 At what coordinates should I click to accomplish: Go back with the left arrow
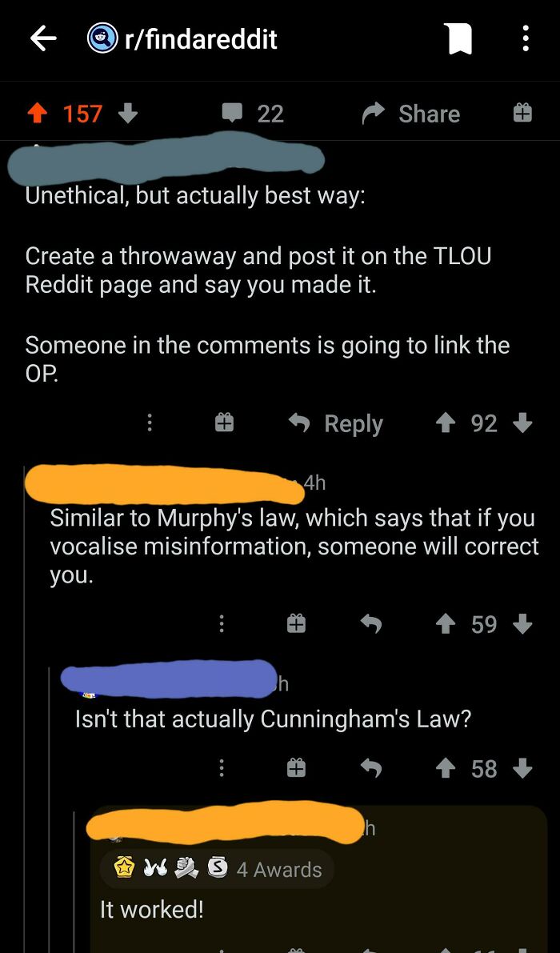pyautogui.click(x=43, y=39)
